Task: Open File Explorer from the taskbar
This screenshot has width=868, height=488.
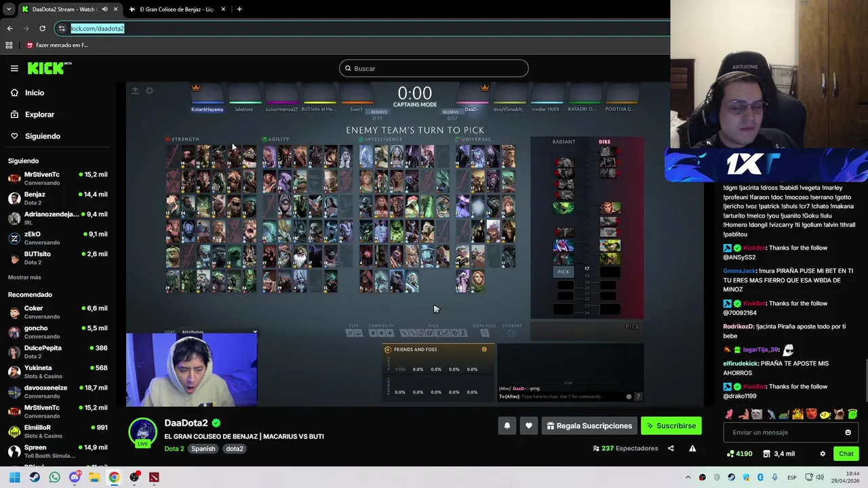Action: point(94,477)
